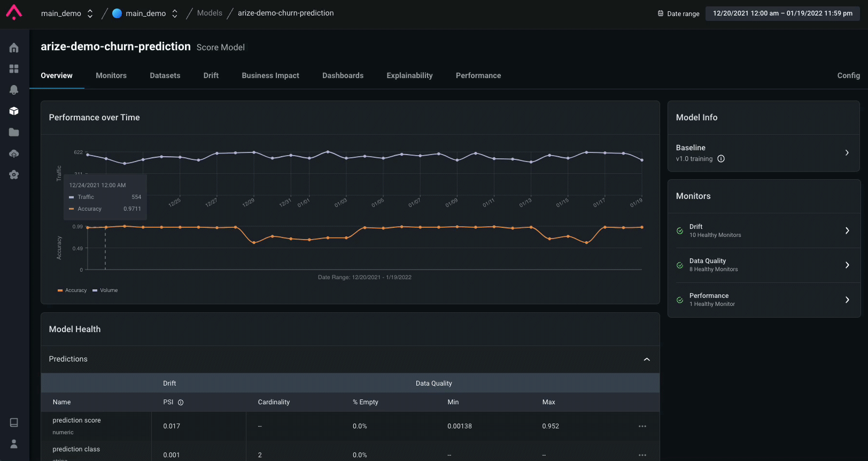Open the models cube icon in sidebar

pyautogui.click(x=14, y=111)
